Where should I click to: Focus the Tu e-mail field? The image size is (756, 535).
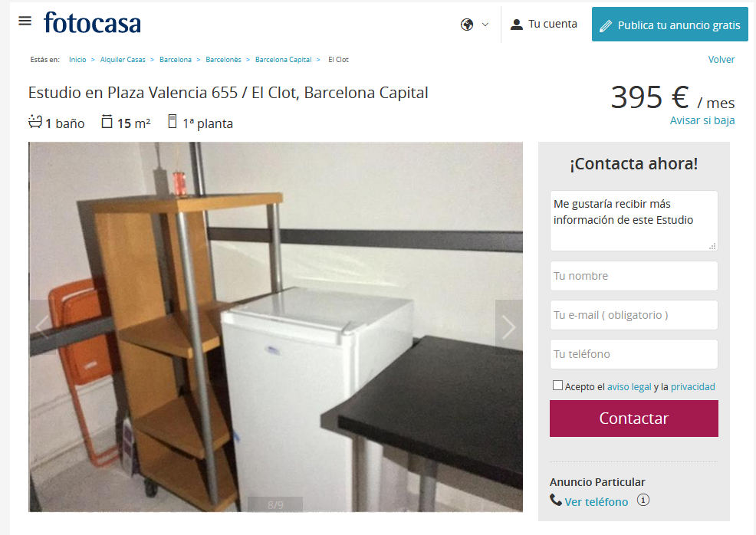tap(633, 315)
